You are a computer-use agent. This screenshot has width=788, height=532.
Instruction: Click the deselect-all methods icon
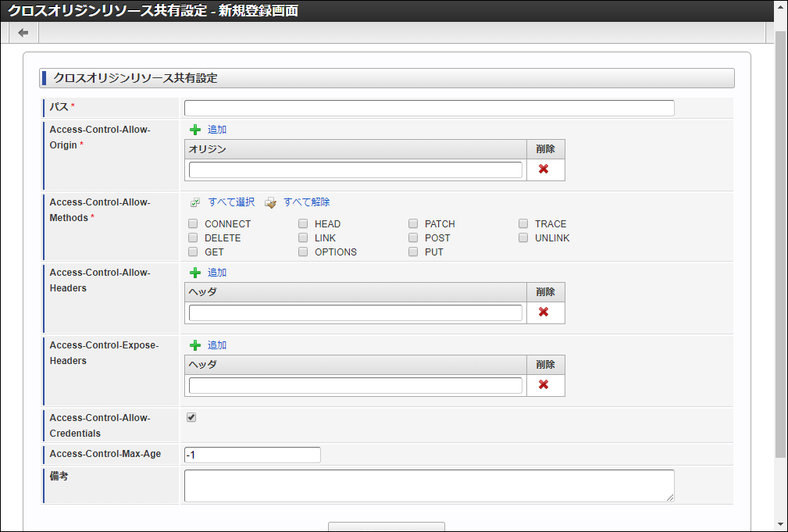tap(270, 202)
